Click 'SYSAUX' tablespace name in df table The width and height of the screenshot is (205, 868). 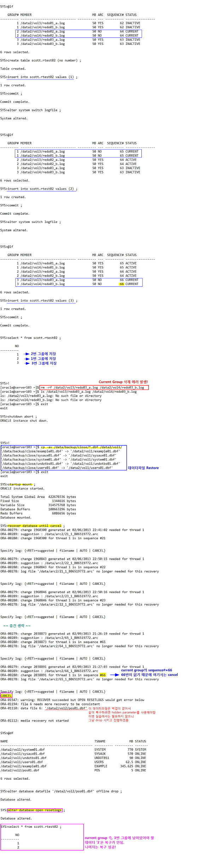pos(100,754)
